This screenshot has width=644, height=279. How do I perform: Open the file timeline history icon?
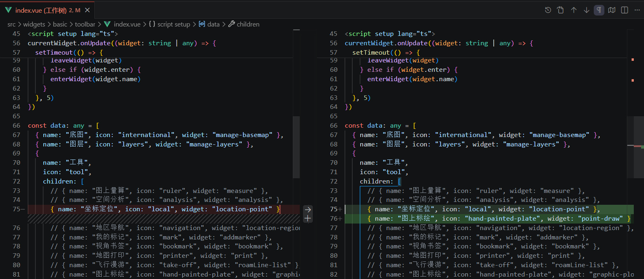[x=548, y=10]
